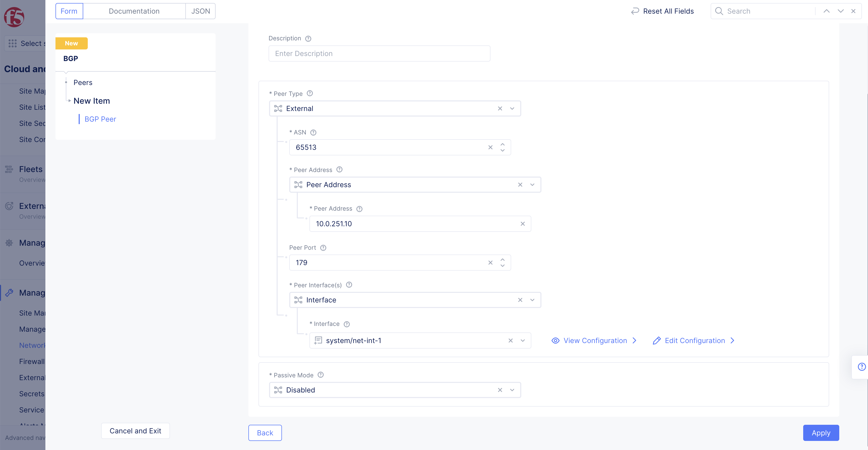Viewport: 868px width, 450px height.
Task: Open Edit Configuration link
Action: (693, 341)
